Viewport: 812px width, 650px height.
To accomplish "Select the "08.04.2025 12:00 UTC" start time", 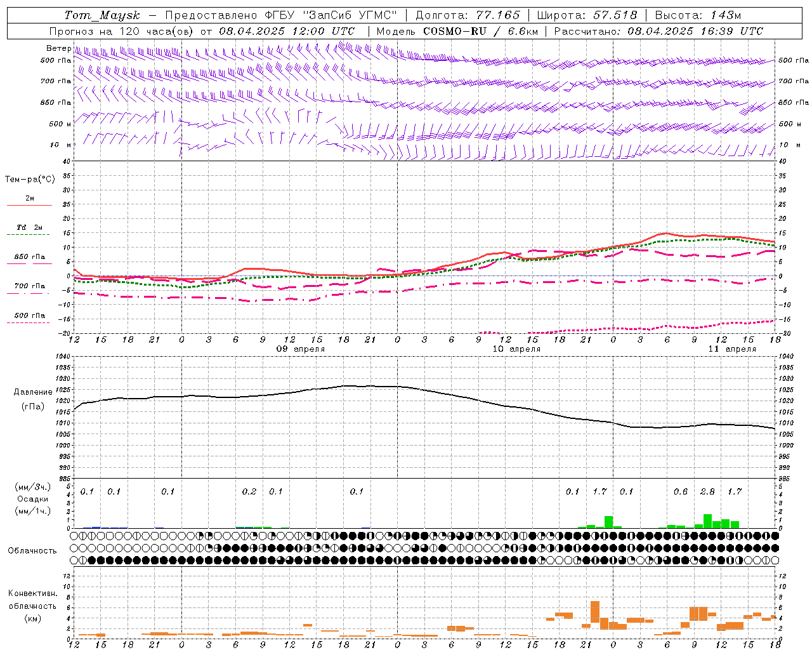I will tap(287, 31).
